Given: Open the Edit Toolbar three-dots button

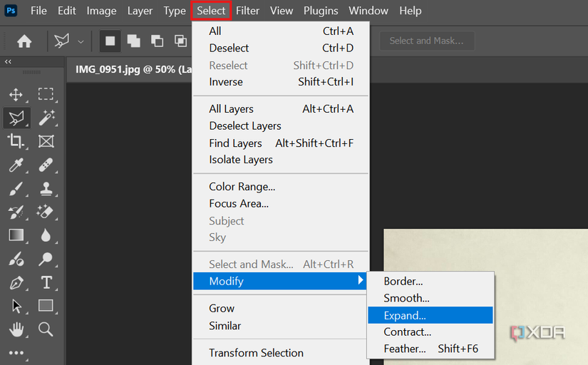Looking at the screenshot, I should 16,353.
